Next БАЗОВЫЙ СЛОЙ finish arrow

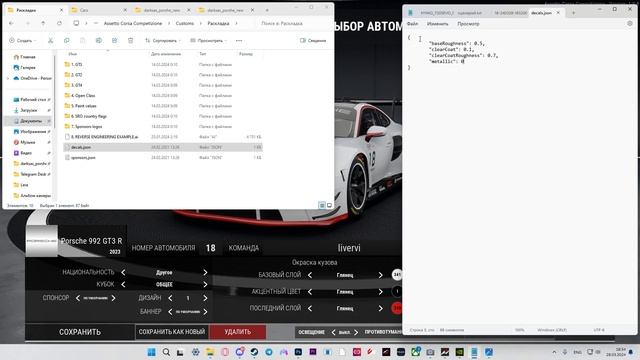[380, 275]
